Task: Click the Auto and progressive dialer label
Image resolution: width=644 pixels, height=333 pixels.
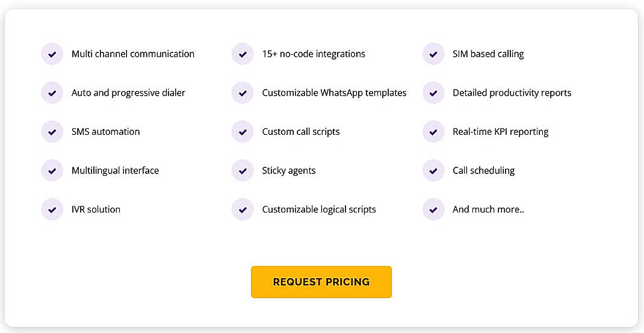Action: point(128,93)
